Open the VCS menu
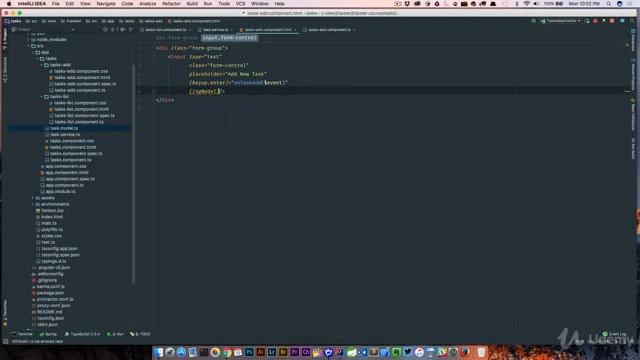Image resolution: width=640 pixels, height=360 pixels. point(240,4)
